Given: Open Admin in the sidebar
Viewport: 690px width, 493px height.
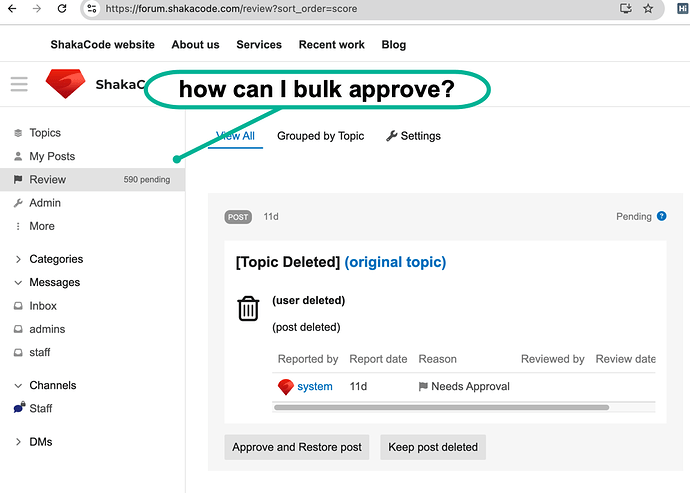Looking at the screenshot, I should (x=92, y=203).
